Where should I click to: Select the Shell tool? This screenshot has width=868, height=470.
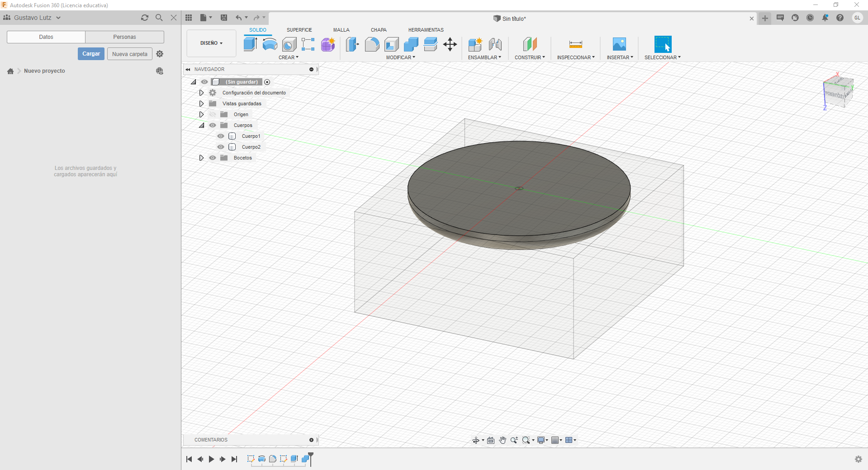392,44
